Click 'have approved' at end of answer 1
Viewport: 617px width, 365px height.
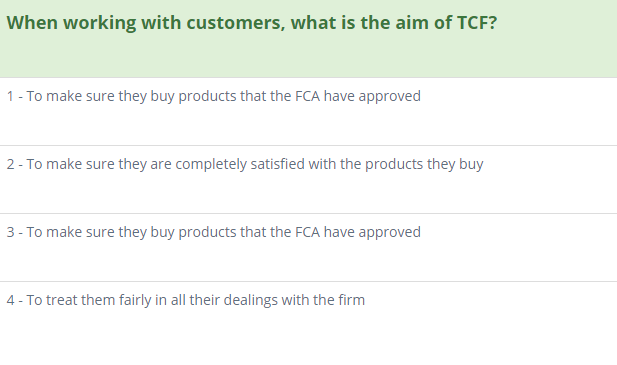(372, 96)
